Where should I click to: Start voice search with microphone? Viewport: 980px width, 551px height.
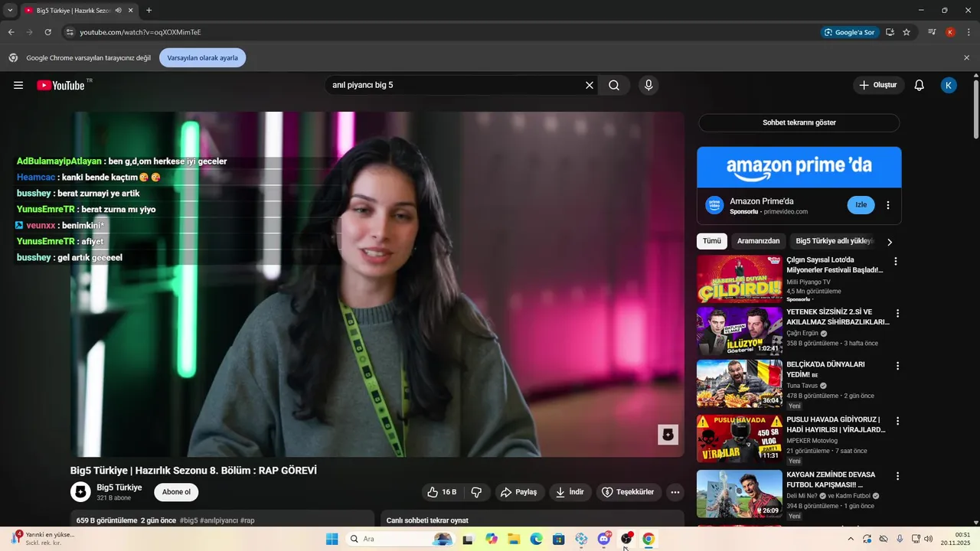[648, 85]
